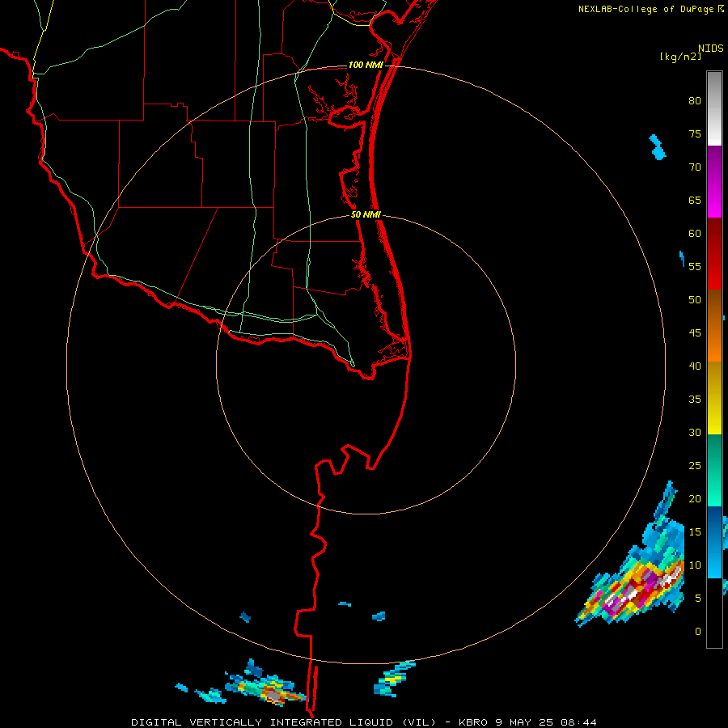Click the 10 value on the color scale
This screenshot has width=728, height=728.
tap(695, 565)
